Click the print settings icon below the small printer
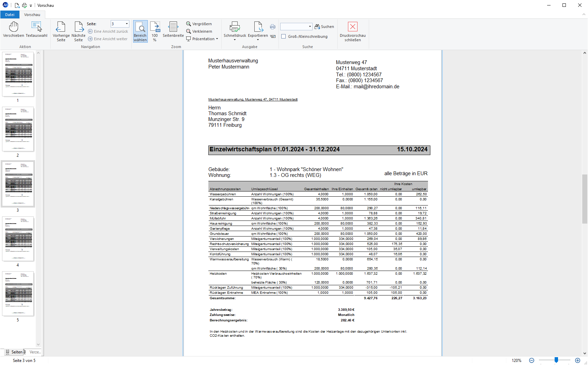588x365 pixels. pos(273,36)
